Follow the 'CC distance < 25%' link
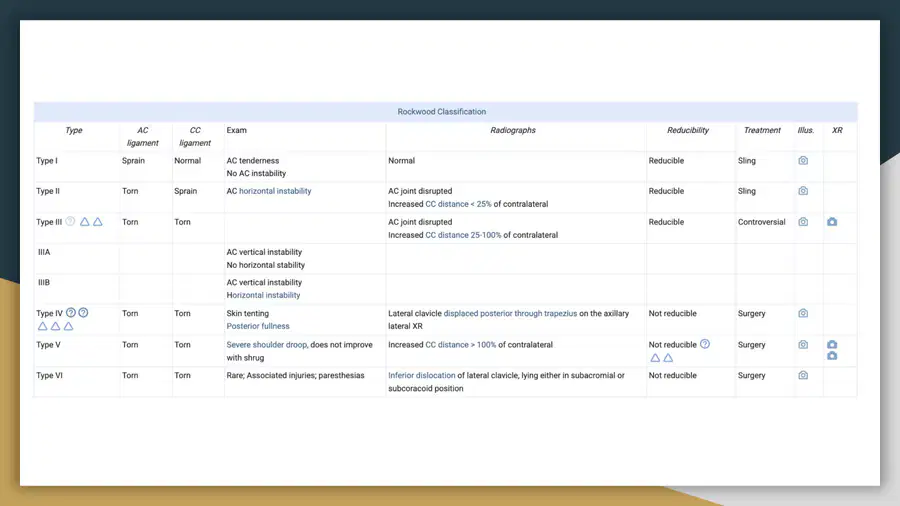The height and width of the screenshot is (506, 900). coord(458,204)
